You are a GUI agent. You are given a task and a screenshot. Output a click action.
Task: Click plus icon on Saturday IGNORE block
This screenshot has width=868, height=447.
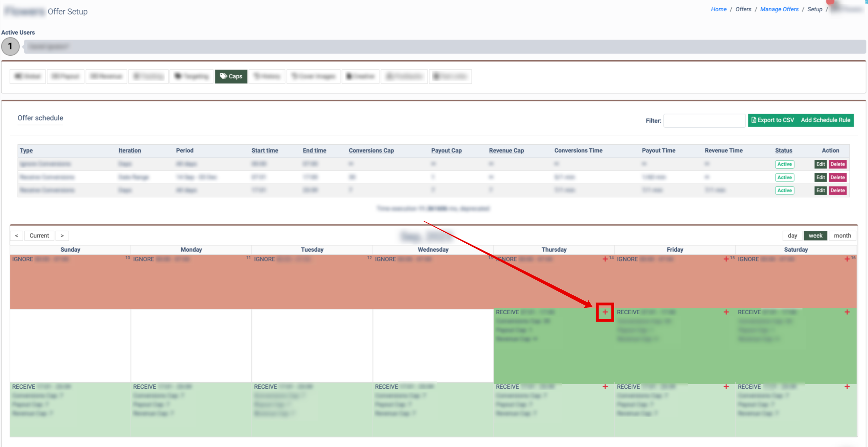tap(847, 259)
